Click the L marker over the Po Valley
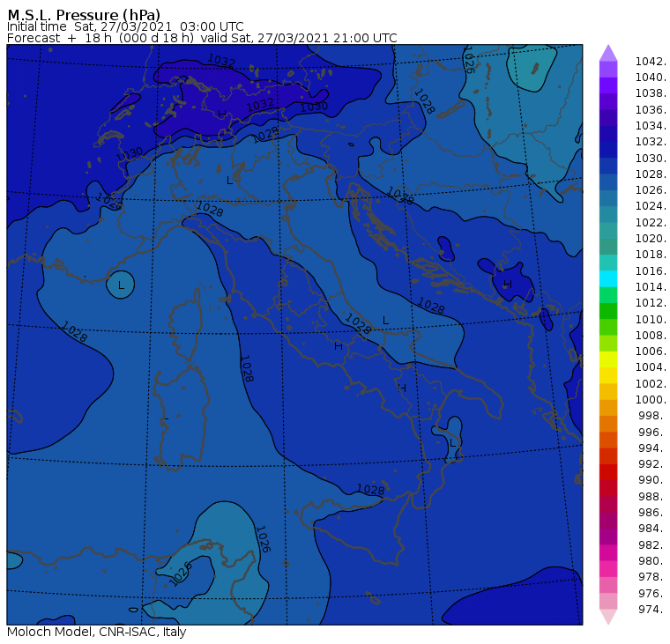Image resolution: width=670 pixels, height=644 pixels. pyautogui.click(x=229, y=181)
